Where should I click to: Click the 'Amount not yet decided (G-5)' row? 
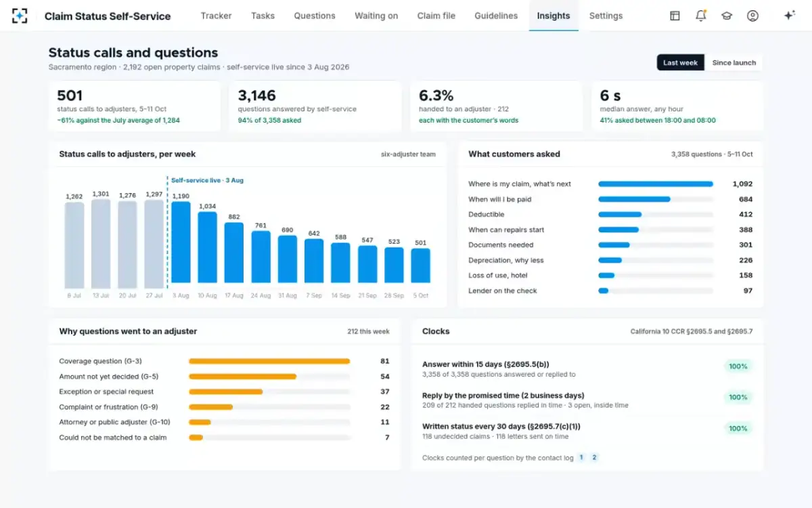(x=224, y=377)
